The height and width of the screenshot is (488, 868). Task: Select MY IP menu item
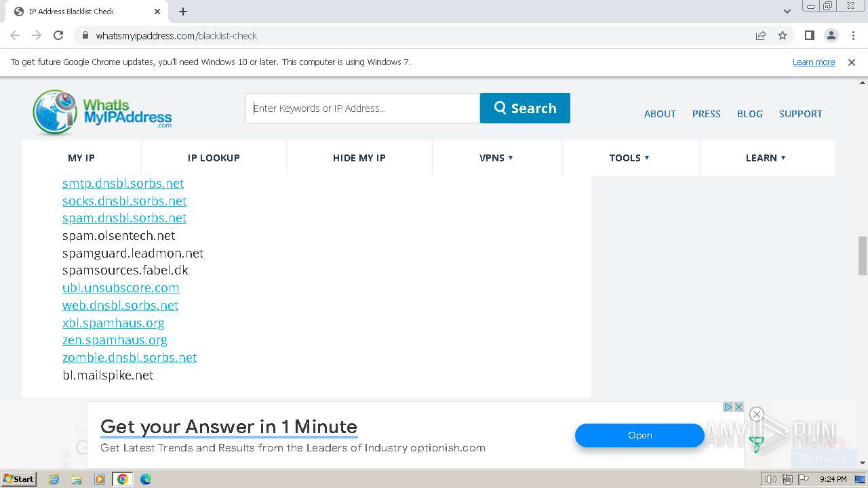(81, 158)
